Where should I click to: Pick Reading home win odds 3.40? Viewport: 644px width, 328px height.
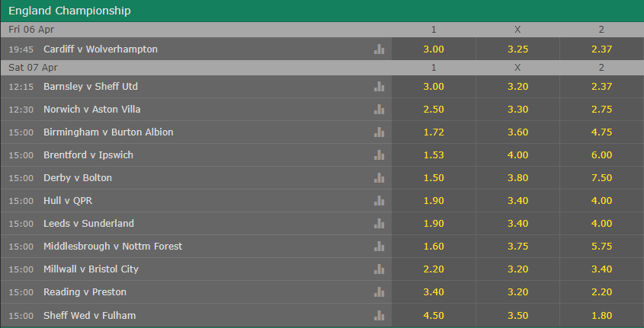pyautogui.click(x=434, y=292)
